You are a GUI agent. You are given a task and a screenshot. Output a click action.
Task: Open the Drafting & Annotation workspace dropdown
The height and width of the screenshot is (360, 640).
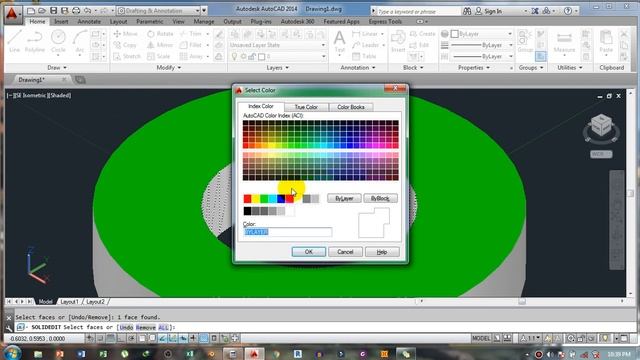(x=159, y=11)
